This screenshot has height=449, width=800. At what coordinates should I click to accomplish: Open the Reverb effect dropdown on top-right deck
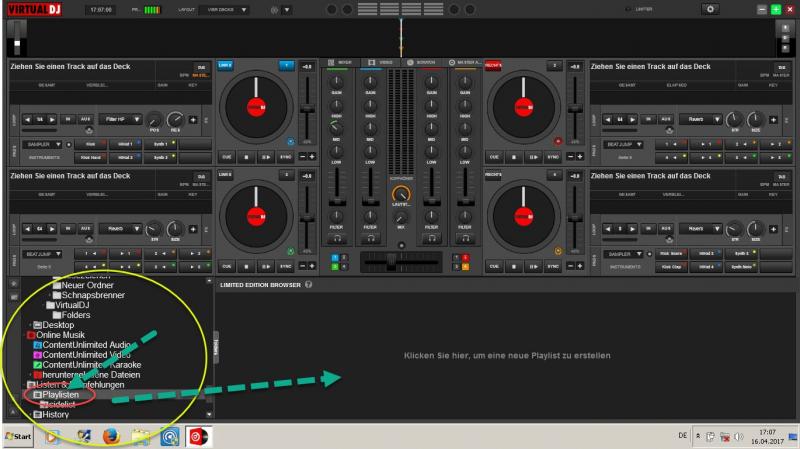pyautogui.click(x=701, y=119)
